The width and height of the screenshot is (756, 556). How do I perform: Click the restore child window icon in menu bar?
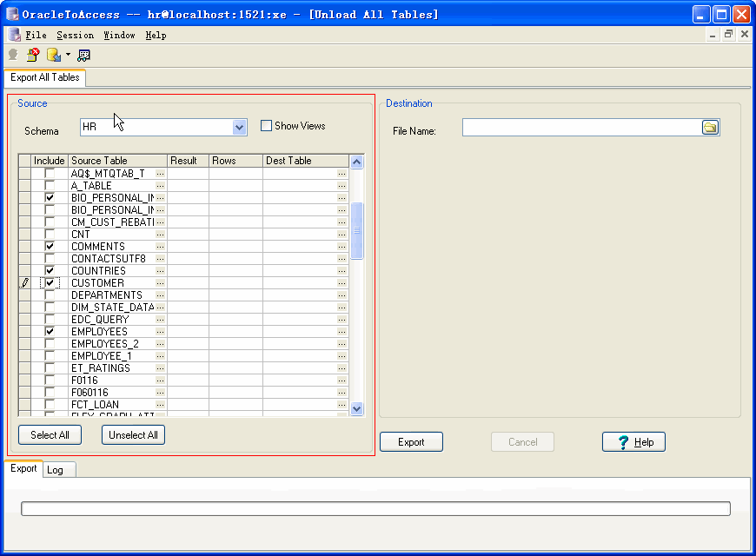(x=728, y=34)
